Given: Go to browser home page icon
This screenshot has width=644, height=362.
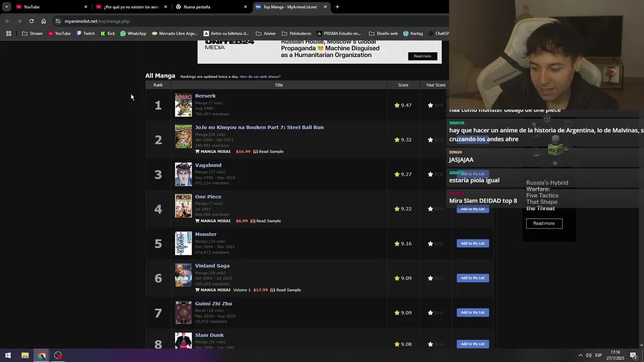Looking at the screenshot, I should tap(43, 21).
